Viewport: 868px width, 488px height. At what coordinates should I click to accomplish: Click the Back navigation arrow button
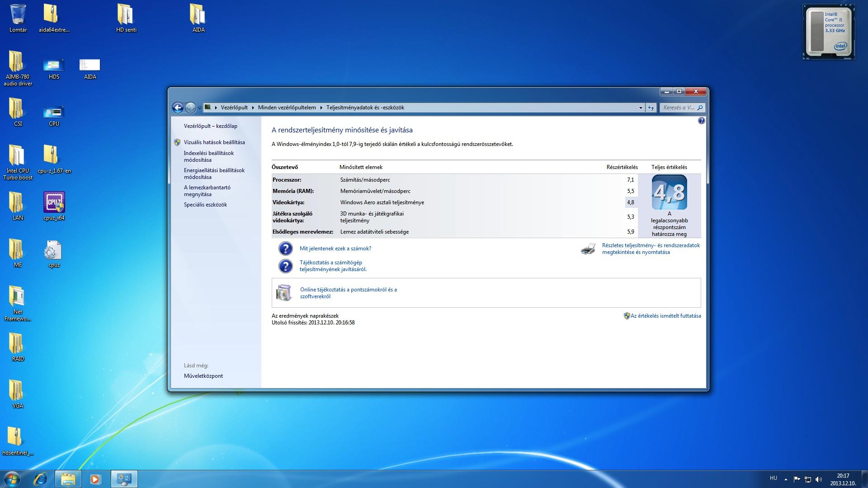pos(178,108)
